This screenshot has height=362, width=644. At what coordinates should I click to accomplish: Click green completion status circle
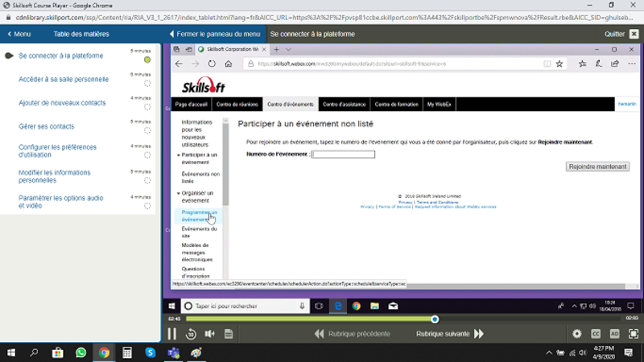(147, 60)
